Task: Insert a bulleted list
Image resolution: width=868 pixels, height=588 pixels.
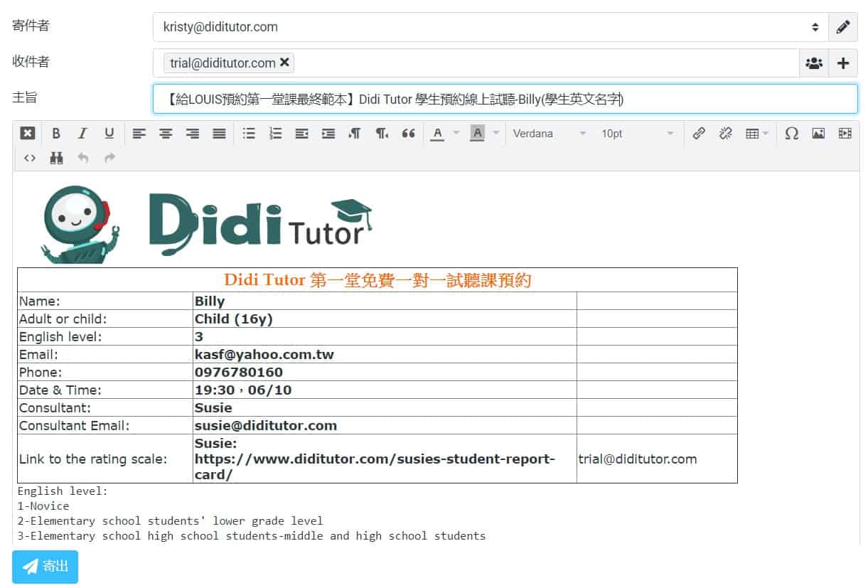Action: pyautogui.click(x=249, y=133)
